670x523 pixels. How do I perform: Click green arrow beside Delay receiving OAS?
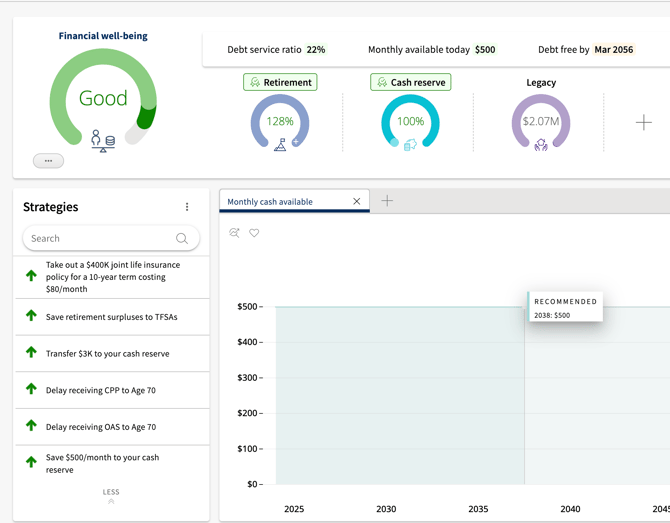pos(31,426)
